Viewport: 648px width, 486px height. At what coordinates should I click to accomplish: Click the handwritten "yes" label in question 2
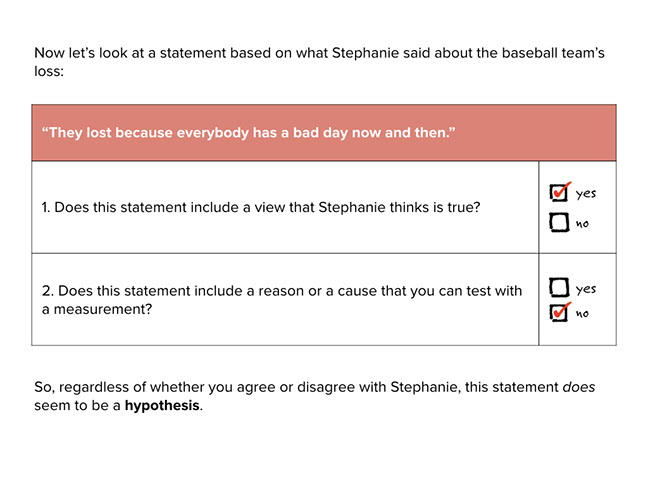tap(586, 289)
